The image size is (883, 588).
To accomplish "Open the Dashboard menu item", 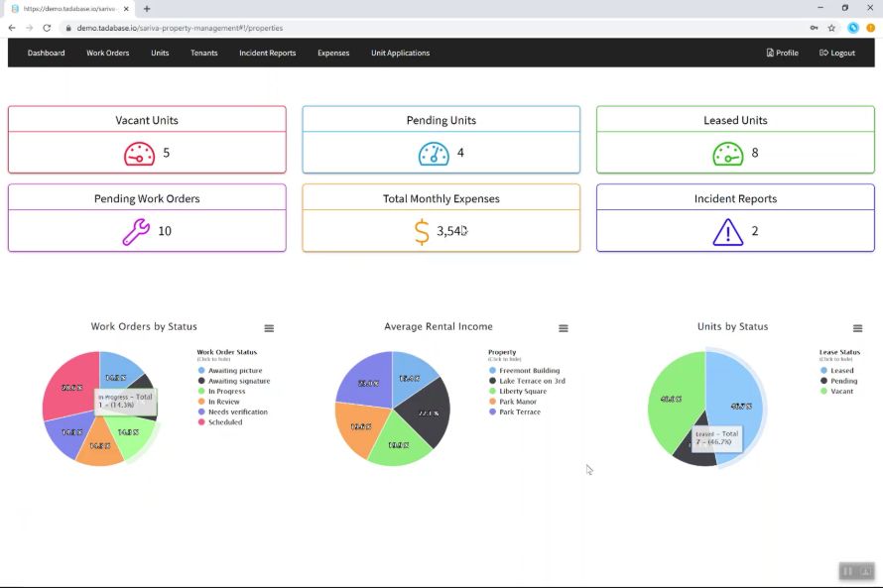I will point(47,53).
